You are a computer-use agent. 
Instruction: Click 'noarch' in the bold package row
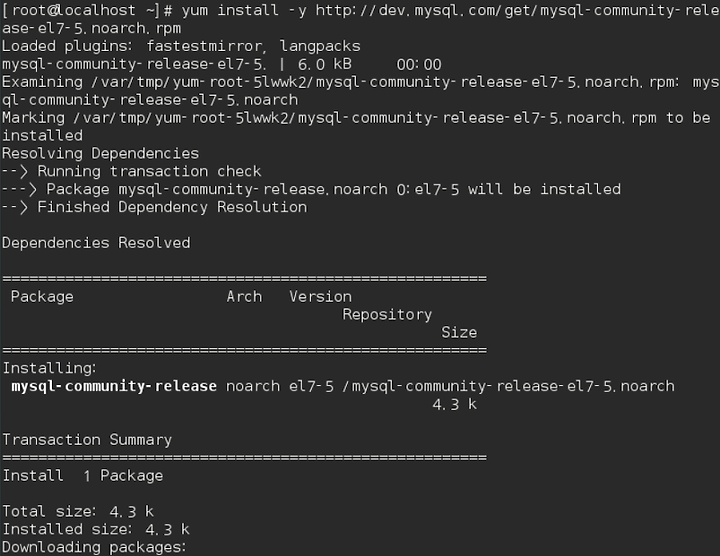[x=253, y=386]
